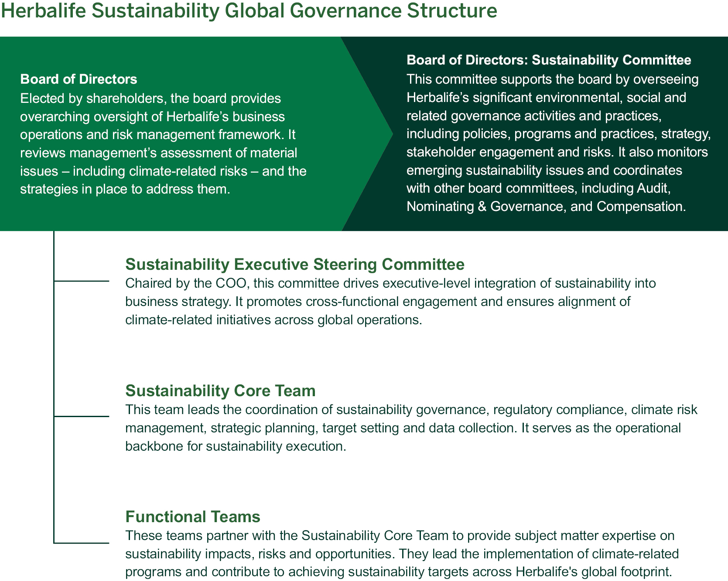
Task: Select the 'Functional Teams' heading
Action: click(192, 517)
